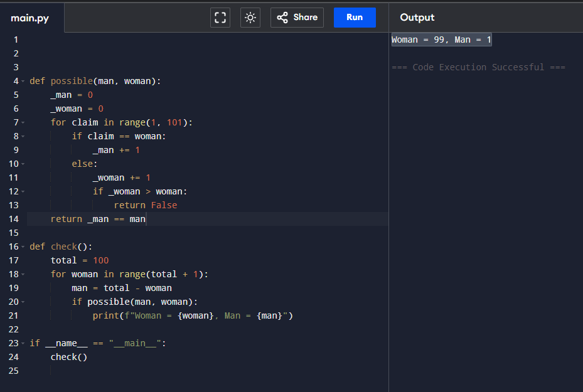583x392 pixels.
Task: Click '_man += 1' on line 9
Action: point(116,150)
